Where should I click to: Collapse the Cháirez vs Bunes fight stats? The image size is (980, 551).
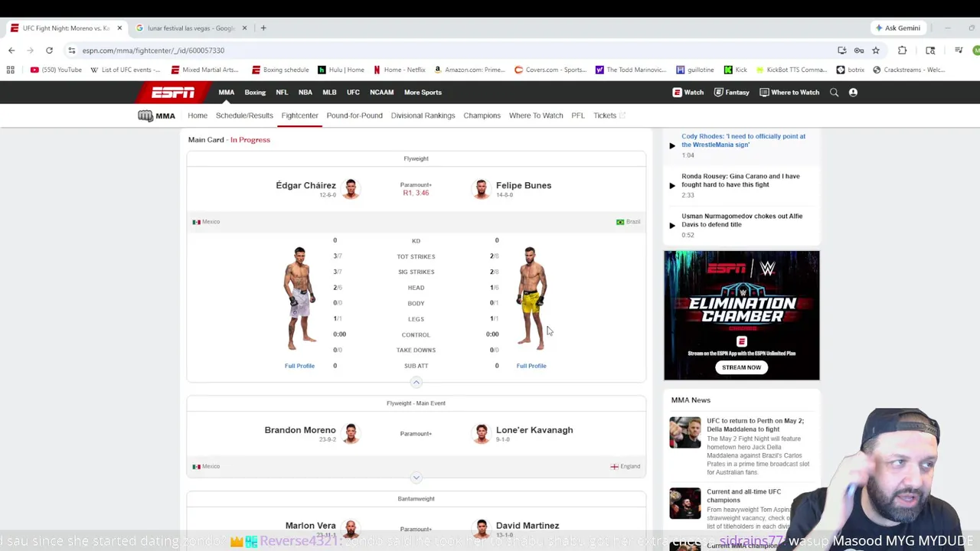coord(416,382)
